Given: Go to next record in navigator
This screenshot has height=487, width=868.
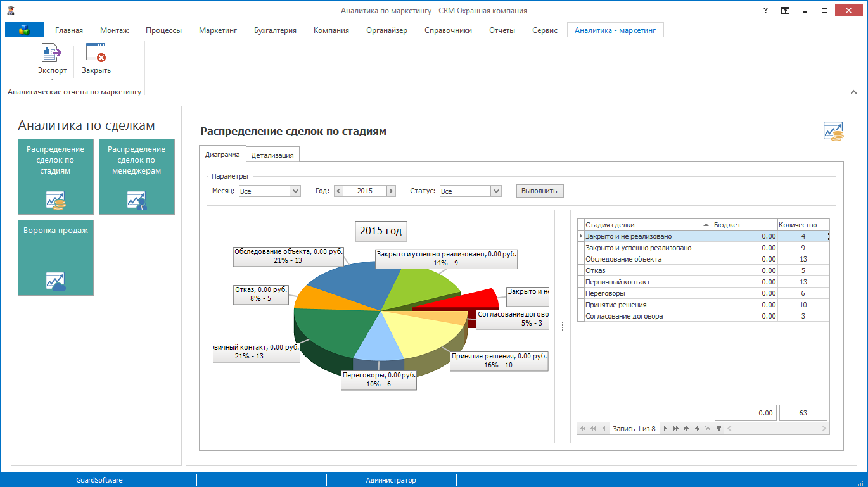Looking at the screenshot, I should 665,429.
